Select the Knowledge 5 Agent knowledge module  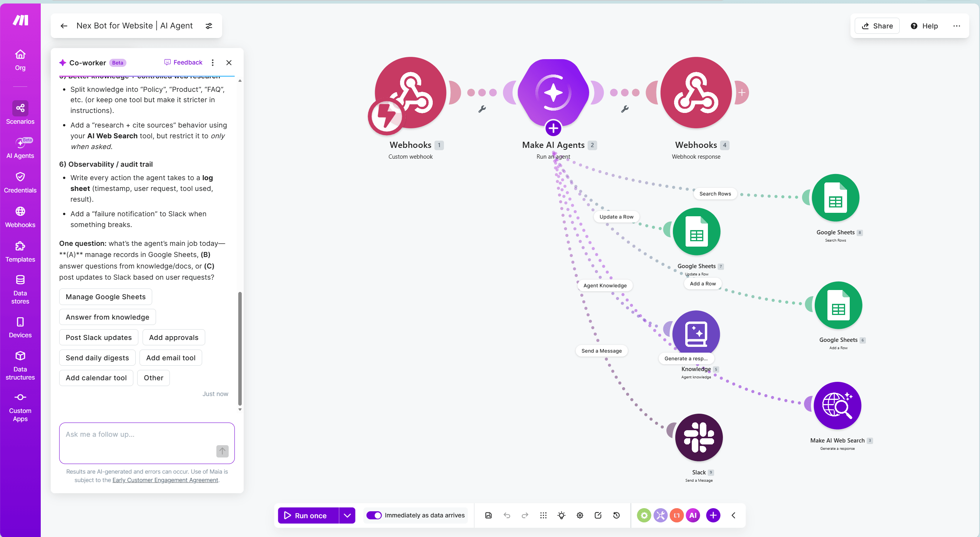coord(696,334)
